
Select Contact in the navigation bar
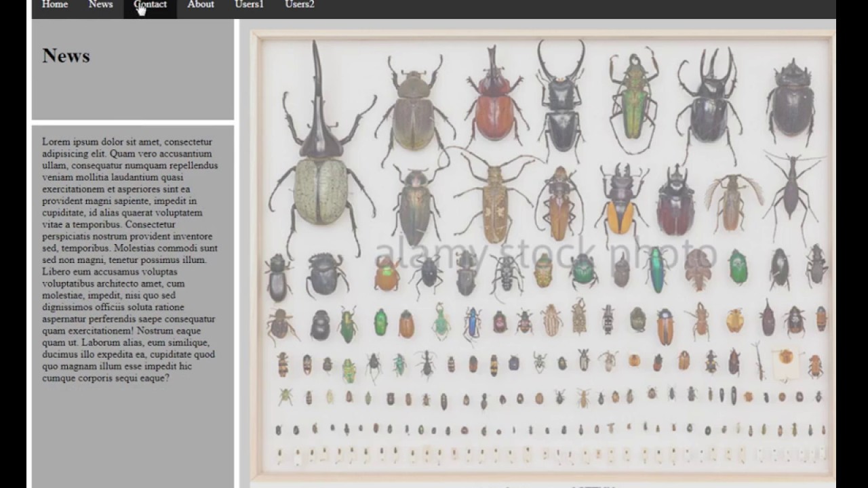(150, 5)
